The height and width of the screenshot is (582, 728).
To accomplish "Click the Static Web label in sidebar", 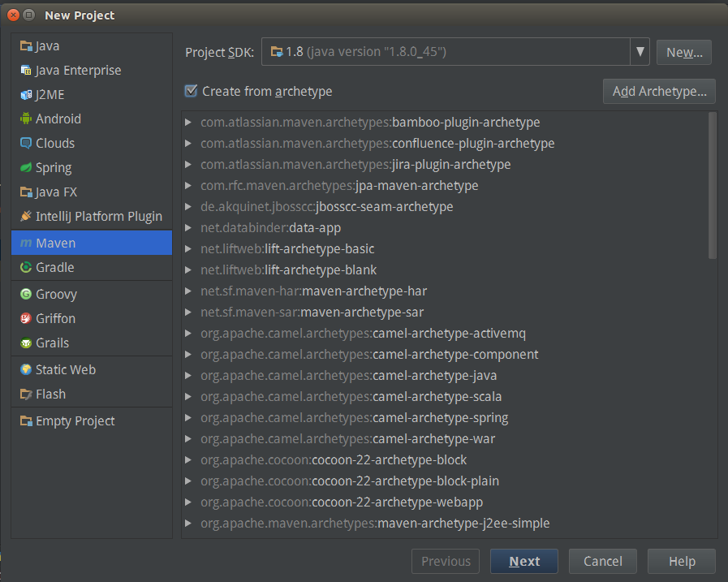I will (66, 369).
